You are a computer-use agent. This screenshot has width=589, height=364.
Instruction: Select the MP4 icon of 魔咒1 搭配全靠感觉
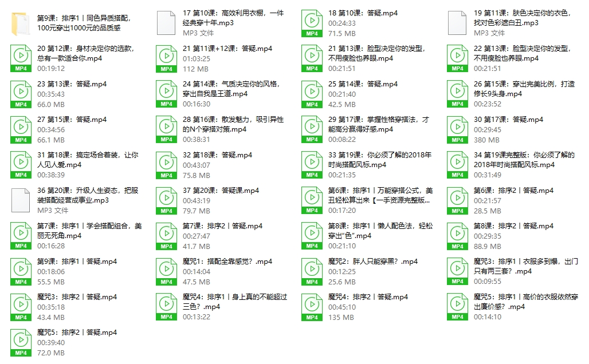coord(166,272)
